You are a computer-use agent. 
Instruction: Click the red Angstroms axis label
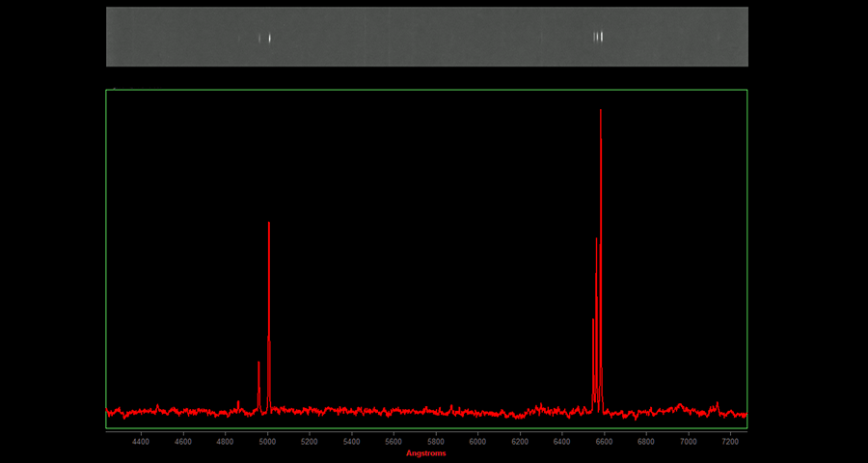(x=425, y=452)
